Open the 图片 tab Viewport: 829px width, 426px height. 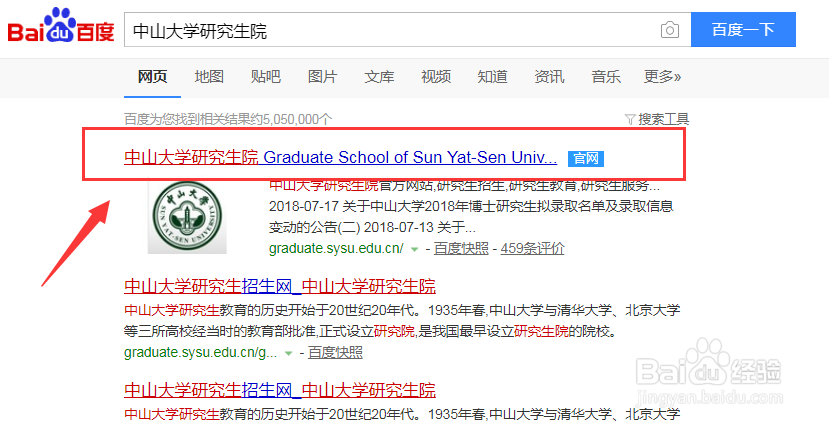[322, 77]
